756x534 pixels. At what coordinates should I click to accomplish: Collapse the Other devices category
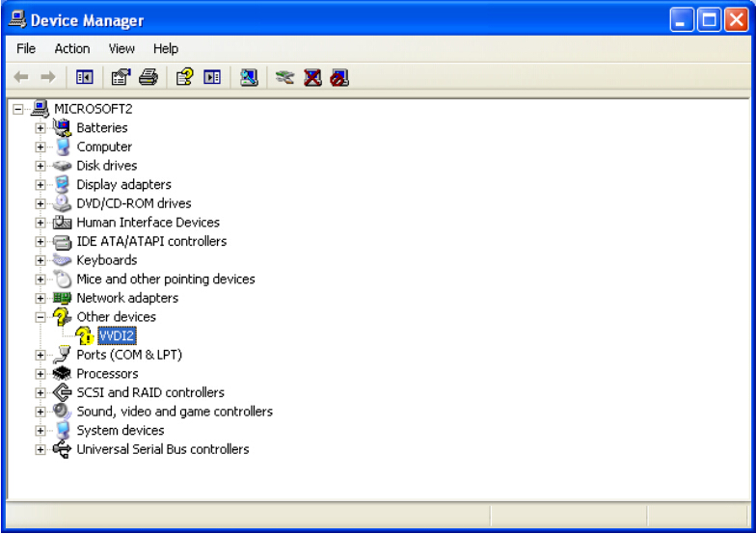(40, 317)
